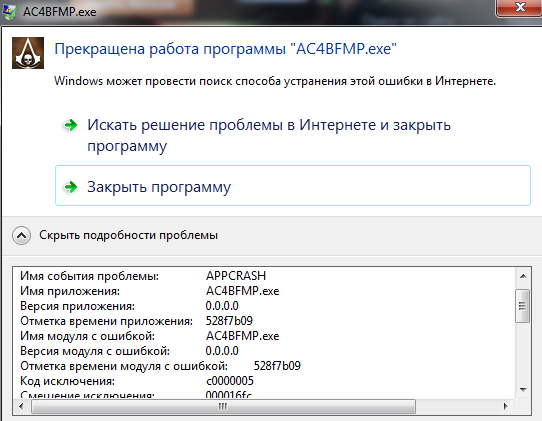Click the 'Версия модуля с ошибкой:' label

95,351
